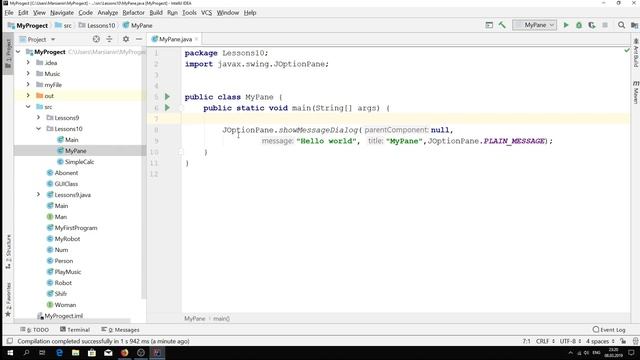The width and height of the screenshot is (640, 360).
Task: Open Event Log in status bar
Action: point(609,329)
